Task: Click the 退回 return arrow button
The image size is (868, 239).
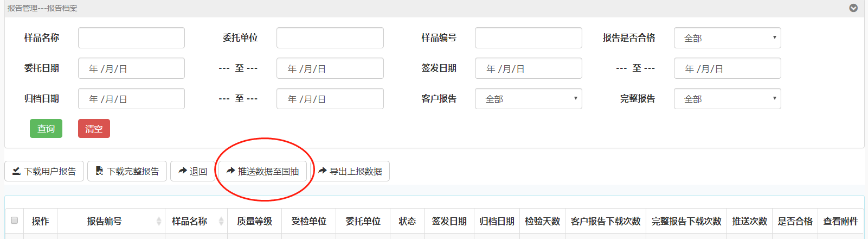Action: pyautogui.click(x=192, y=171)
